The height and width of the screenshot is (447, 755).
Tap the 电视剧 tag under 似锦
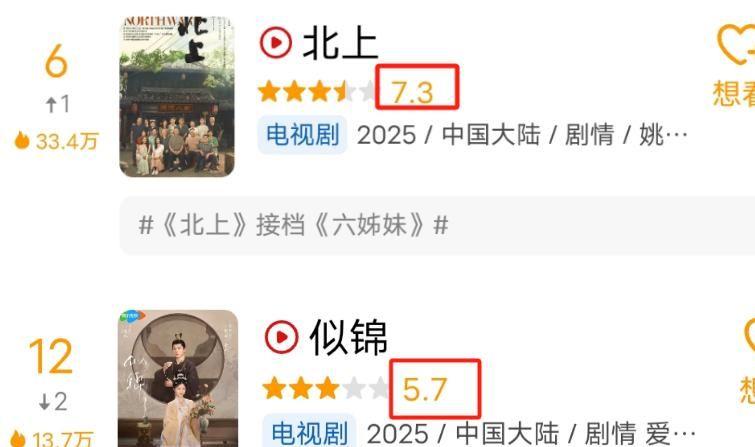pyautogui.click(x=309, y=432)
